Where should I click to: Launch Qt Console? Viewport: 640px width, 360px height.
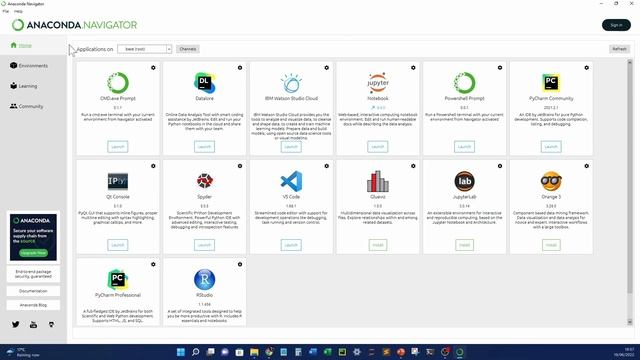tap(118, 245)
